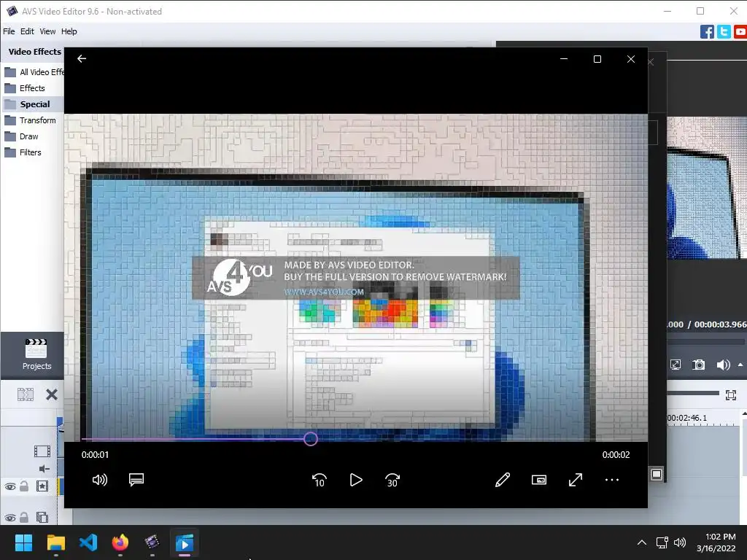This screenshot has height=560, width=747.
Task: Open subtitles and audio options in player
Action: [x=136, y=480]
